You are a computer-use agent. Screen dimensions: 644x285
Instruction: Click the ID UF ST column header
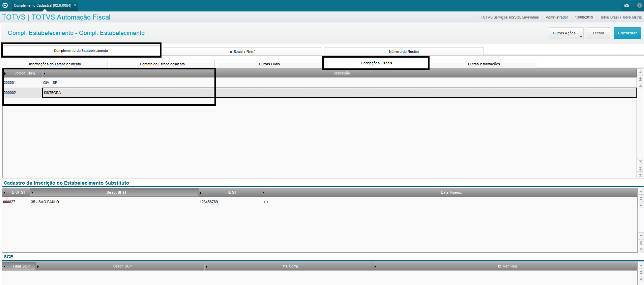16,192
